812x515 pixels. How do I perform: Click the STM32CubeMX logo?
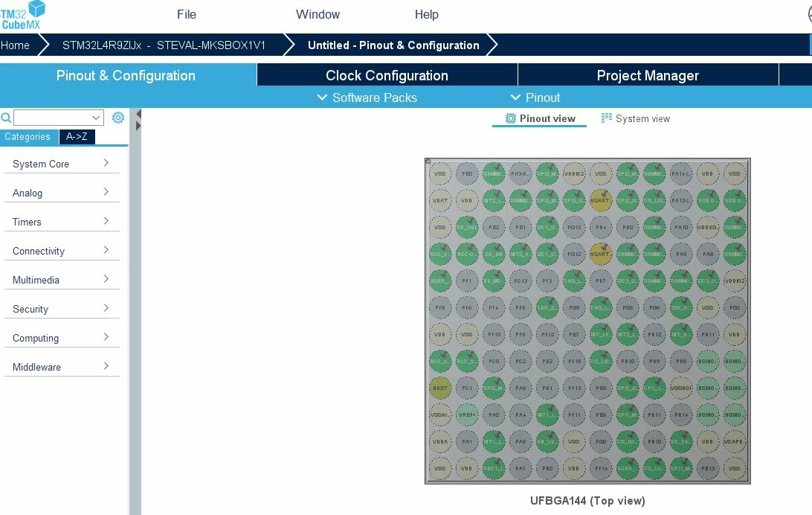click(22, 15)
